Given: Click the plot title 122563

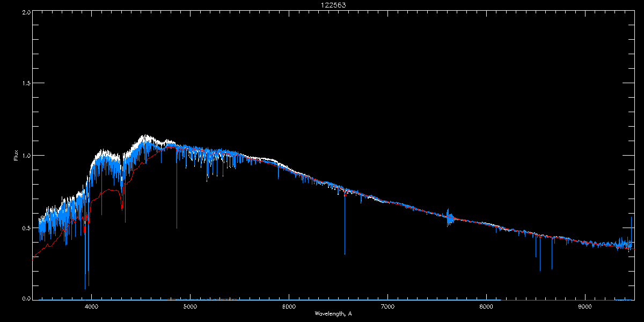Looking at the screenshot, I should pos(333,5).
